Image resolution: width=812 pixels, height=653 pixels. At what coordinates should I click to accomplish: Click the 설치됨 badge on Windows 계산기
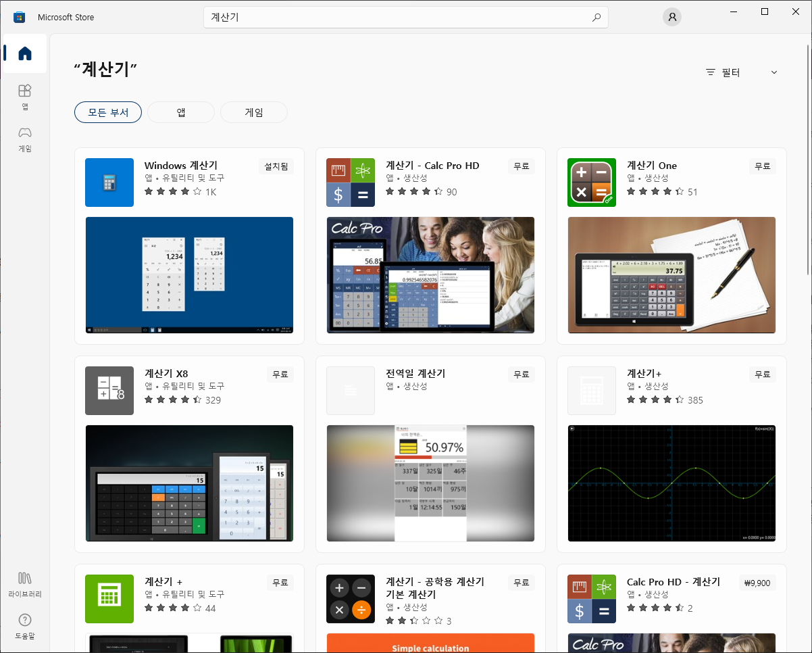pos(275,166)
